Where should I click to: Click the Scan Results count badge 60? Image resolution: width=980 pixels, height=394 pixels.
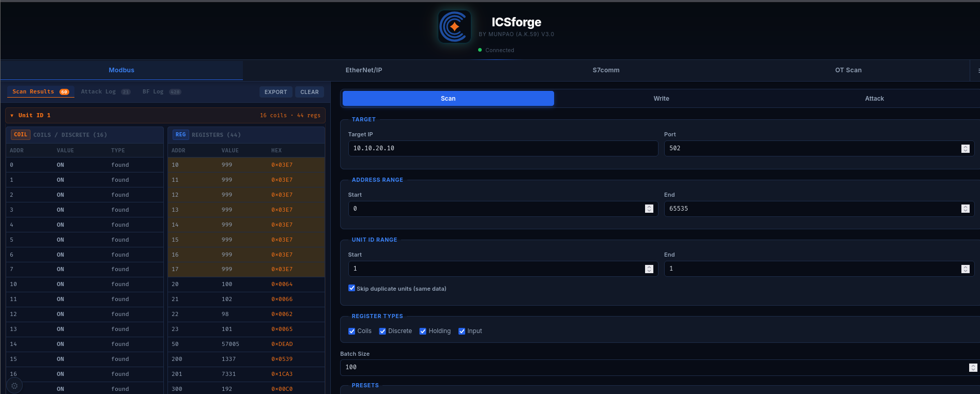click(64, 92)
